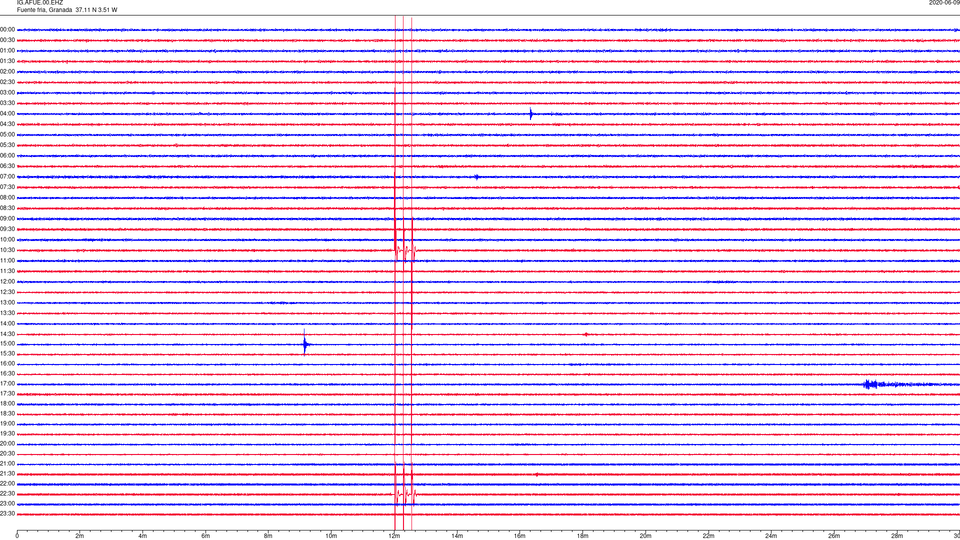Image resolution: width=960 pixels, height=540 pixels.
Task: Click the 16m tick label on minute axis
Action: [x=520, y=536]
